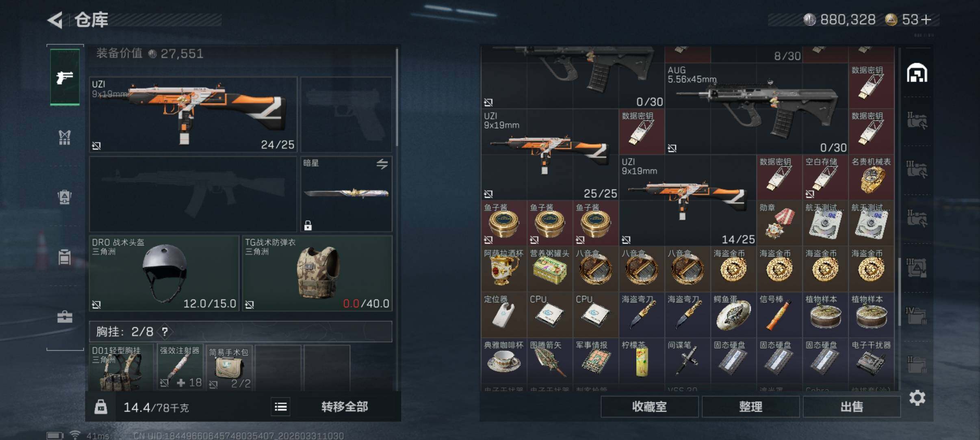Select the weapons pistol tab in left sidebar
This screenshot has width=980, height=440.
(65, 77)
